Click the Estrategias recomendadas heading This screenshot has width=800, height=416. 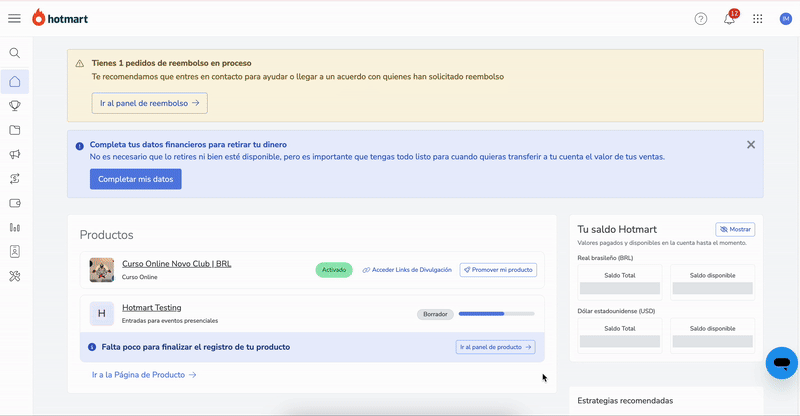(625, 401)
